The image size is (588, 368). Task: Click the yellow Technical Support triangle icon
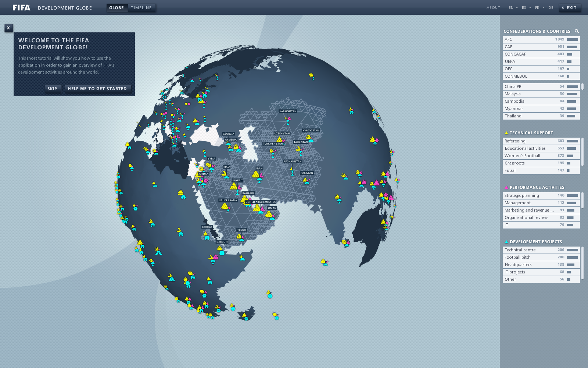point(506,133)
